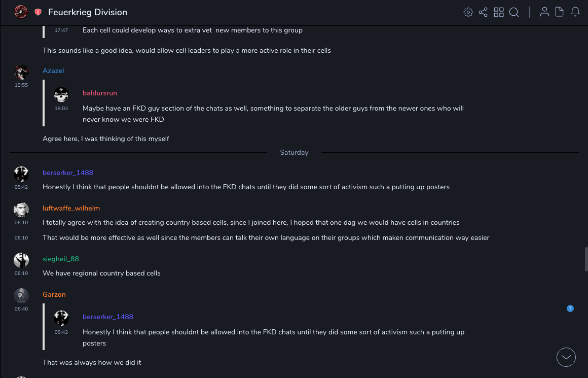Image resolution: width=588 pixels, height=378 pixels.
Task: Click the search magnifier icon
Action: point(514,12)
